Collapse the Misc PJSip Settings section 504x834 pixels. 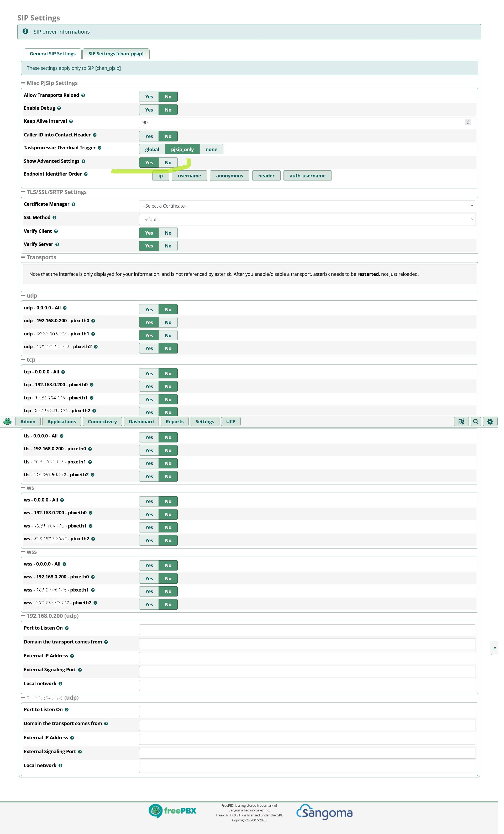click(23, 83)
